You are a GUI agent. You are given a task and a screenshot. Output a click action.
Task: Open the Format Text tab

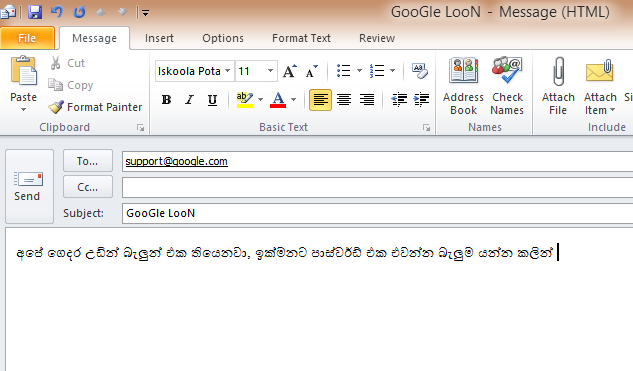click(301, 38)
